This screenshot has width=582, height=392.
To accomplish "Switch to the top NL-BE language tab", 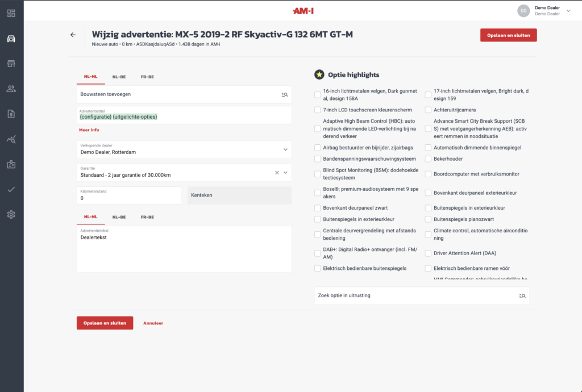I will pos(119,76).
